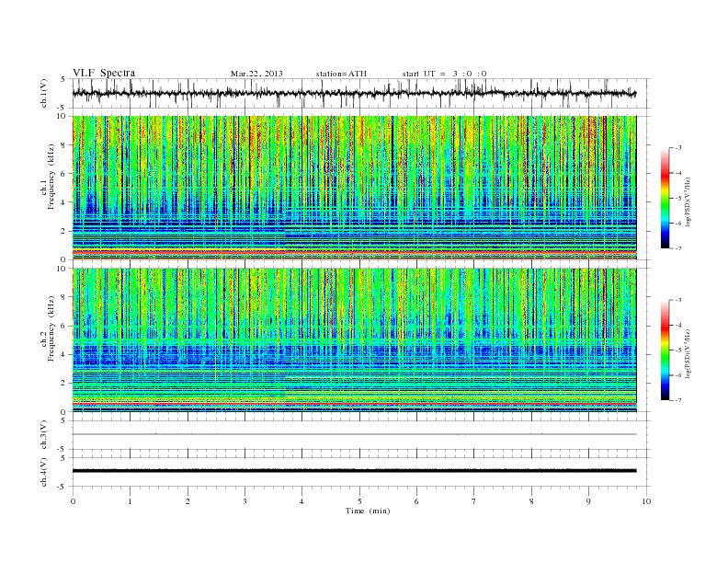Click time axis tick label "5"

[x=359, y=501]
